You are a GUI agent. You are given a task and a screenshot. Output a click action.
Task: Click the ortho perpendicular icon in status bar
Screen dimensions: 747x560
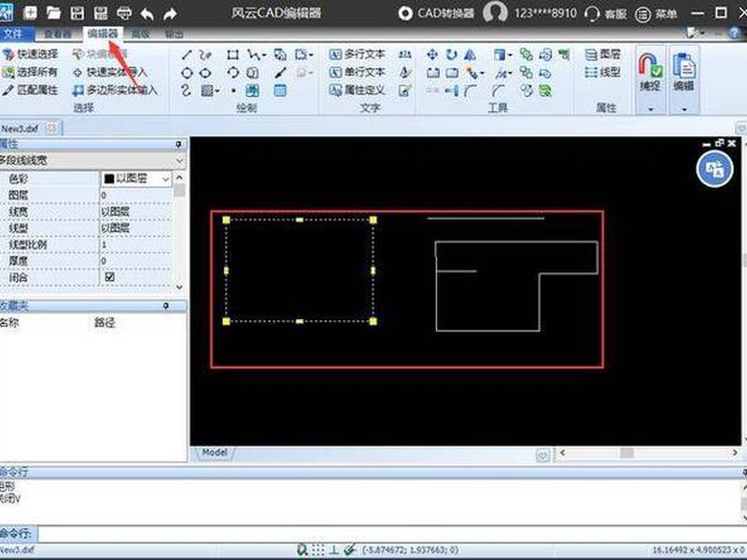click(x=334, y=550)
